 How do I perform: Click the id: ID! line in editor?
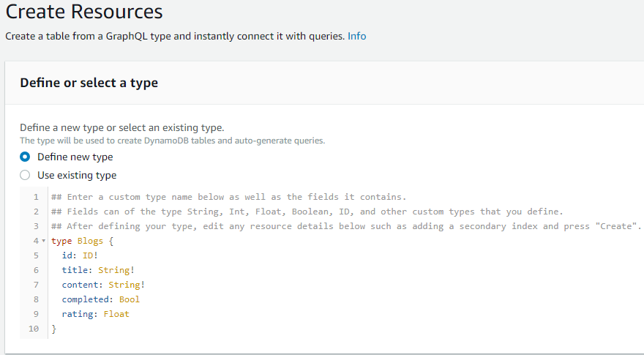[x=80, y=255]
